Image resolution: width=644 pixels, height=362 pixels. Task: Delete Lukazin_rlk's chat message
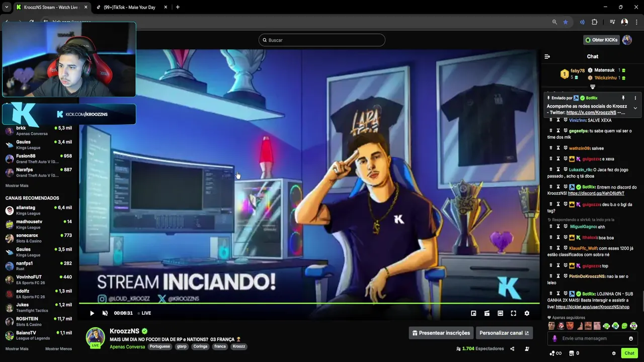point(550,170)
